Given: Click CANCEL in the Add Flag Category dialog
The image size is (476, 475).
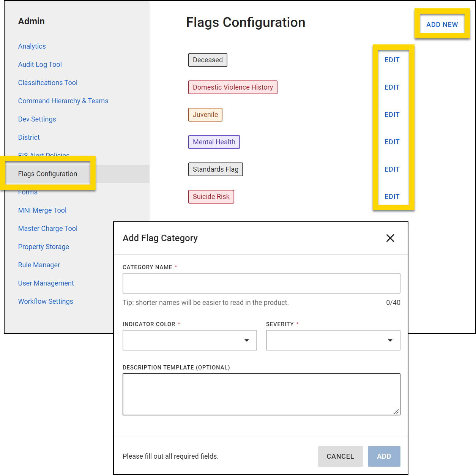Looking at the screenshot, I should tap(340, 456).
